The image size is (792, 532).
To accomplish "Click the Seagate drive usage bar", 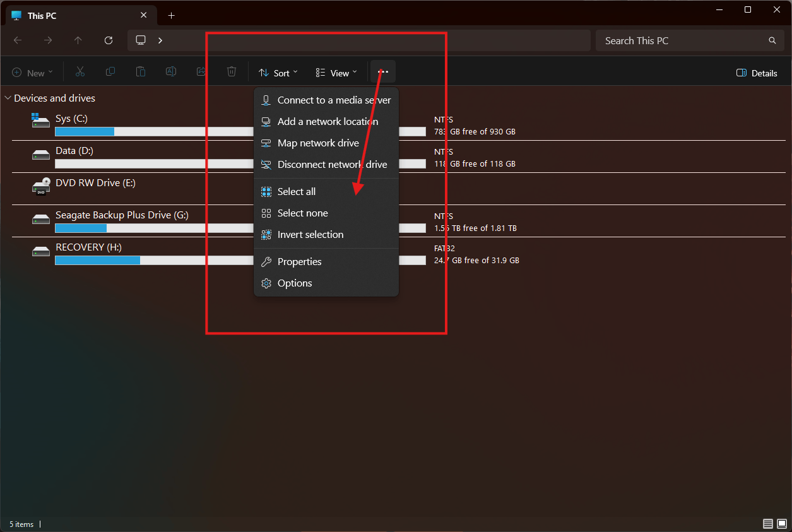I will (240, 228).
